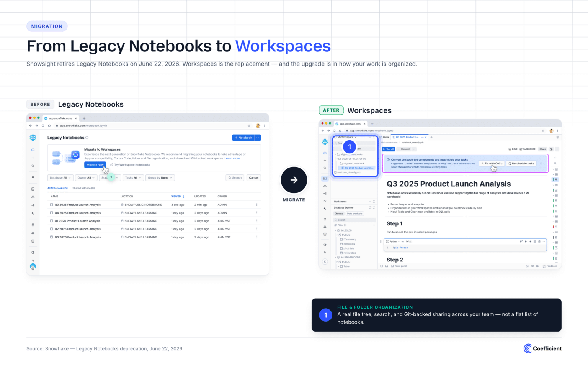Sort by VIEWED column header

pos(178,197)
